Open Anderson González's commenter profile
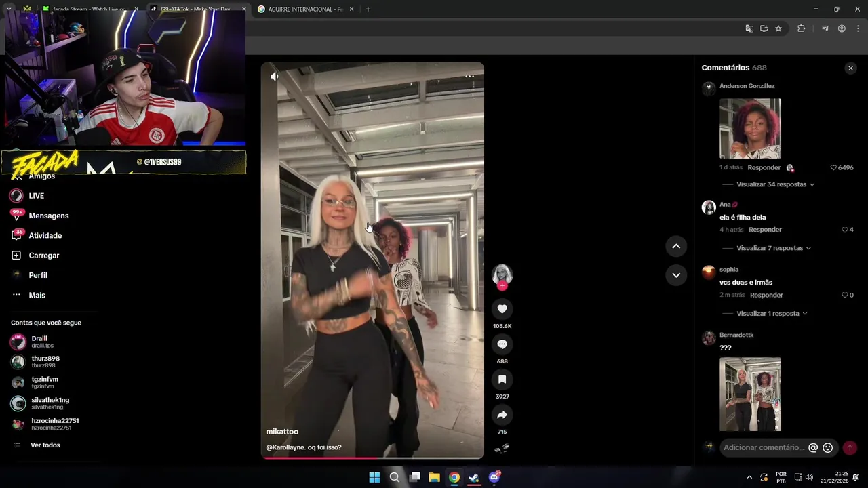868x488 pixels. tap(747, 86)
